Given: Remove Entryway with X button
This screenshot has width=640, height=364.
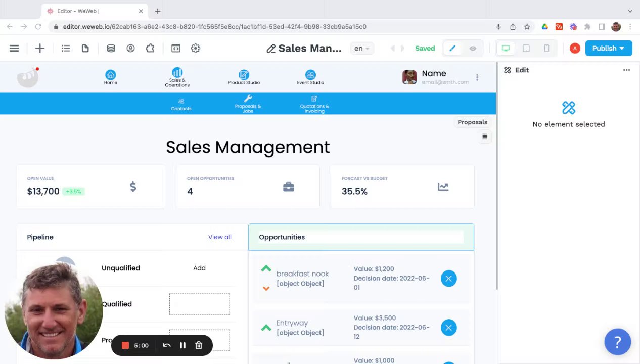Looking at the screenshot, I should click(448, 328).
